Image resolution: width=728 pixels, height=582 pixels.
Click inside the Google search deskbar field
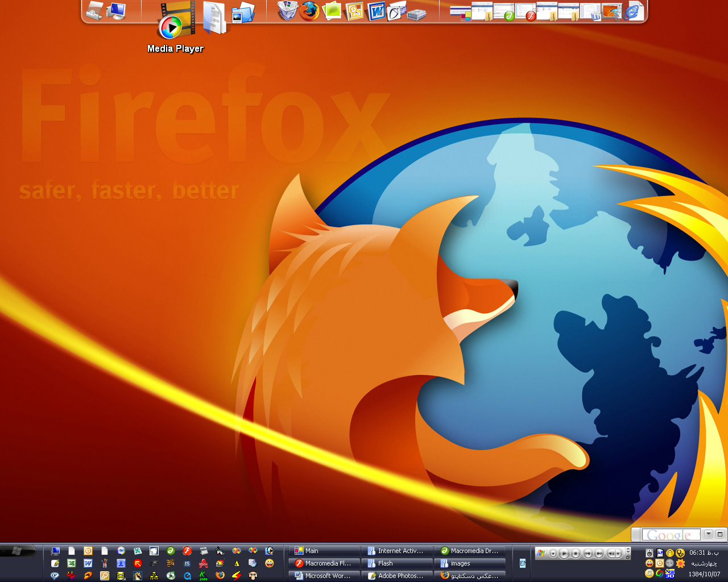(x=671, y=535)
